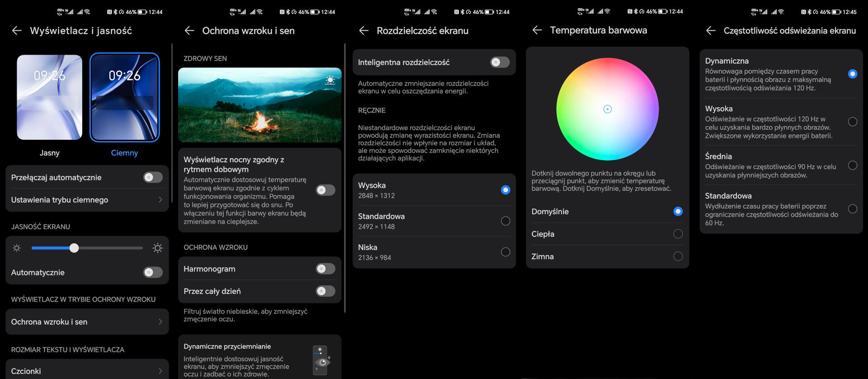Tap back arrow on Częstotliwość odświeżania ekranu
This screenshot has height=379, width=868.
coord(711,31)
